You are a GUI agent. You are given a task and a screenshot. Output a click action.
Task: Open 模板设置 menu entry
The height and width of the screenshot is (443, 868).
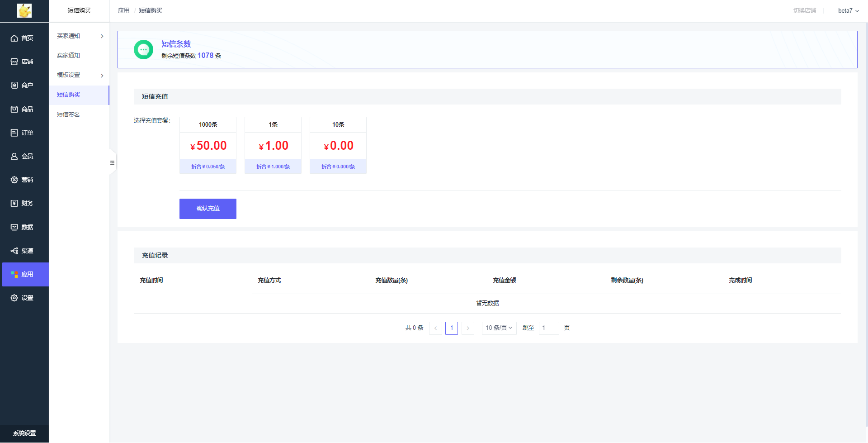68,75
